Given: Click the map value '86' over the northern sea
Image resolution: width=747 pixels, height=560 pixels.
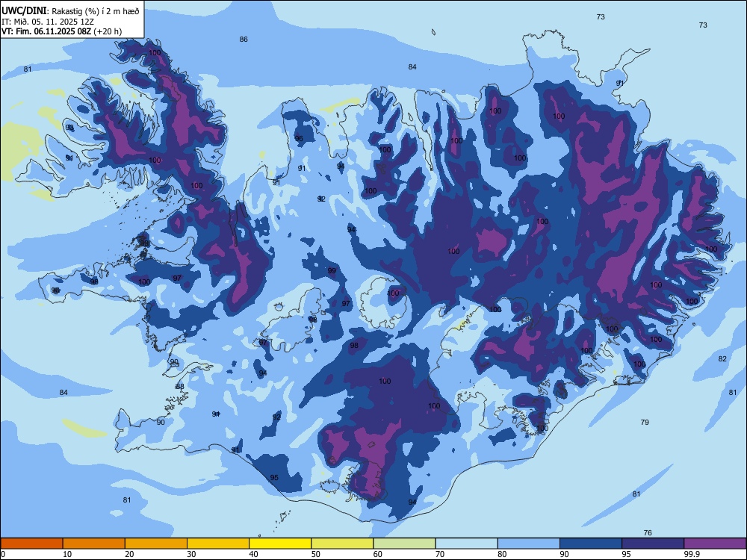Looking at the screenshot, I should coord(244,40).
